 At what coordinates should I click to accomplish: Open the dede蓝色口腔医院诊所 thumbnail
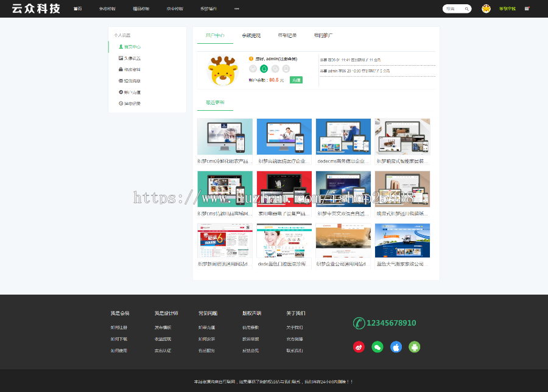[x=284, y=240]
